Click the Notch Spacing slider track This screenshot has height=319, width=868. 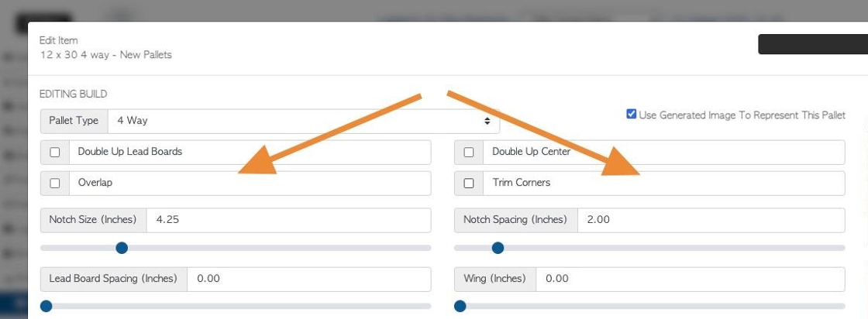(x=650, y=248)
